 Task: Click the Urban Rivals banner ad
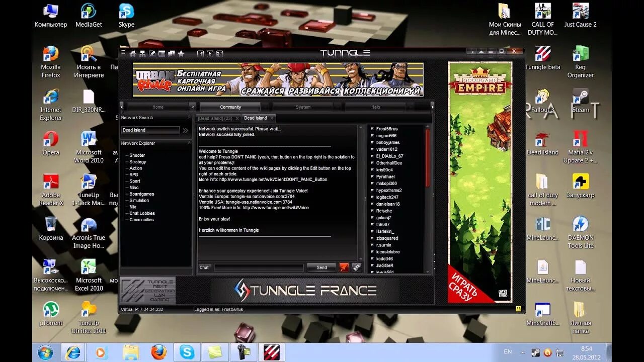(278, 79)
